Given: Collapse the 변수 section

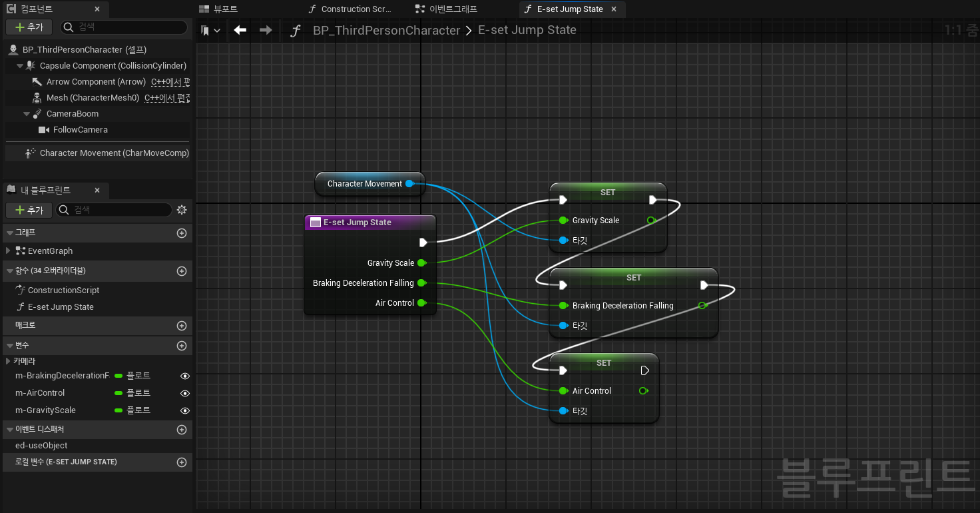Looking at the screenshot, I should point(9,346).
